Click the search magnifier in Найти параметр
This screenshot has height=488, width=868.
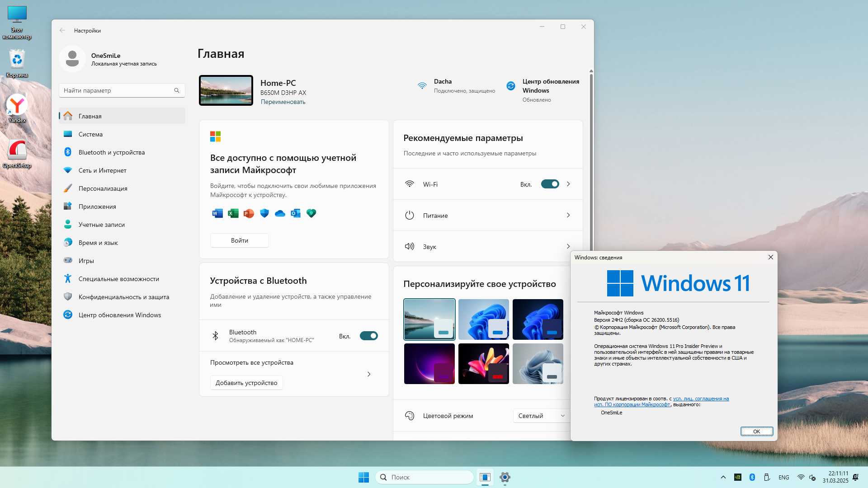click(x=177, y=90)
